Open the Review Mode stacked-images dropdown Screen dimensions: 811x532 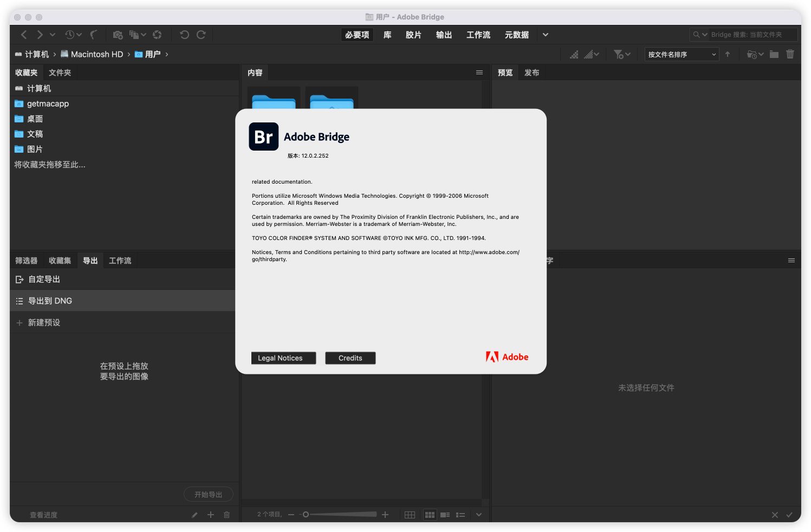click(138, 35)
